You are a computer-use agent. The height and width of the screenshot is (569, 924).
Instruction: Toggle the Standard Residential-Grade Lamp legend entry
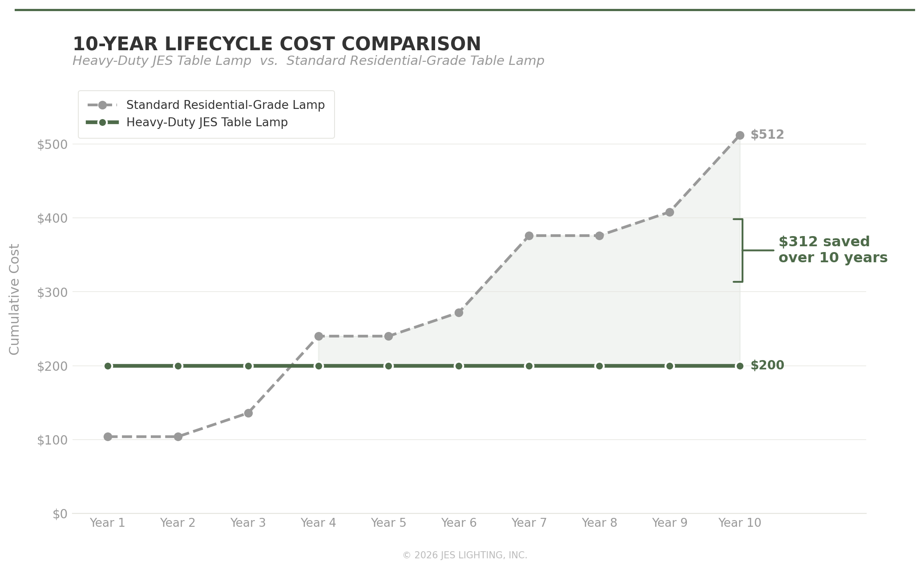(225, 105)
